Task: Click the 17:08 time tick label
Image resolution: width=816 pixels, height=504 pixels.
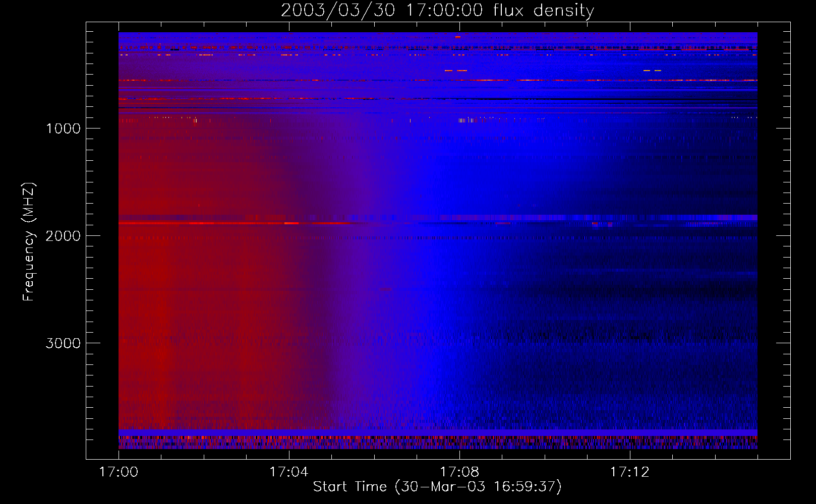Action: coord(459,472)
